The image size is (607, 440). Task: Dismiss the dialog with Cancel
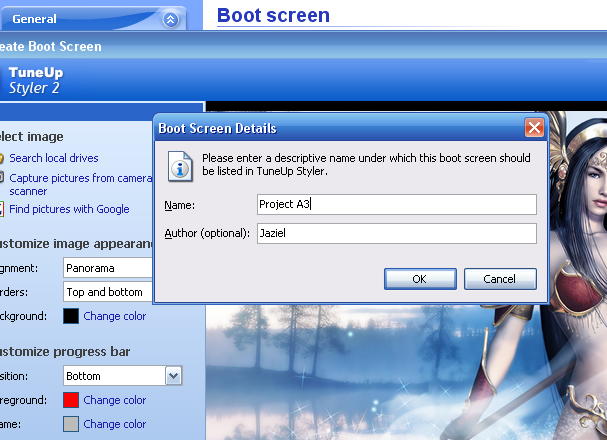[x=500, y=279]
